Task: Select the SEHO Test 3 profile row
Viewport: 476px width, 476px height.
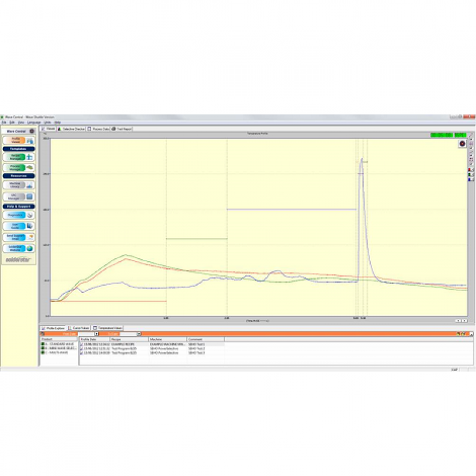Action: point(152,353)
